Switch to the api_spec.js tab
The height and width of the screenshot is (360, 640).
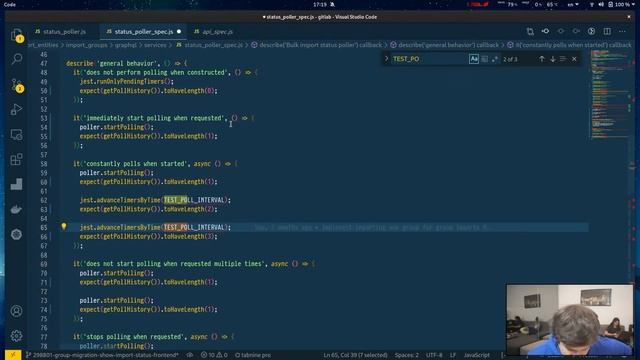(213, 31)
